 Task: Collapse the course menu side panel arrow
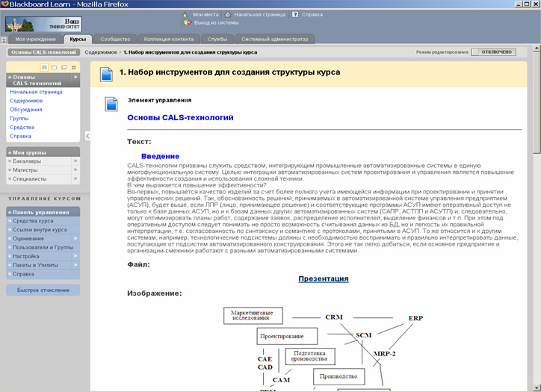click(x=87, y=136)
